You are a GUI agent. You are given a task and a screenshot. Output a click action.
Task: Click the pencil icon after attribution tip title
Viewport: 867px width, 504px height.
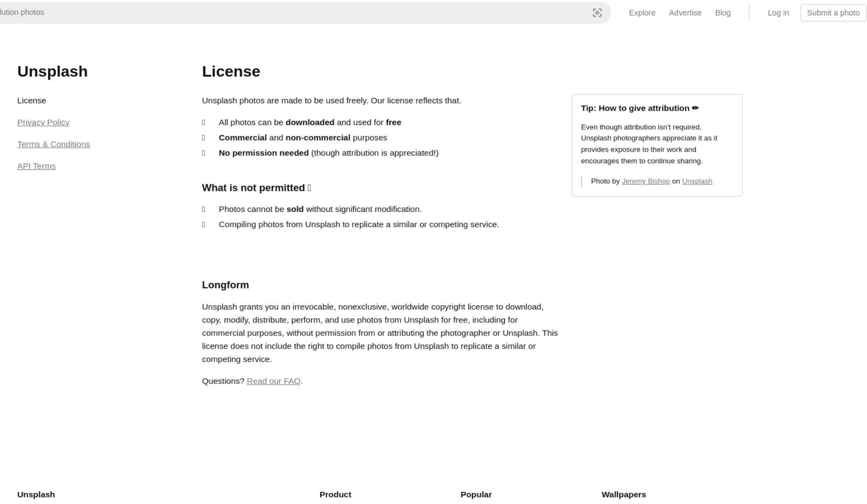(695, 108)
